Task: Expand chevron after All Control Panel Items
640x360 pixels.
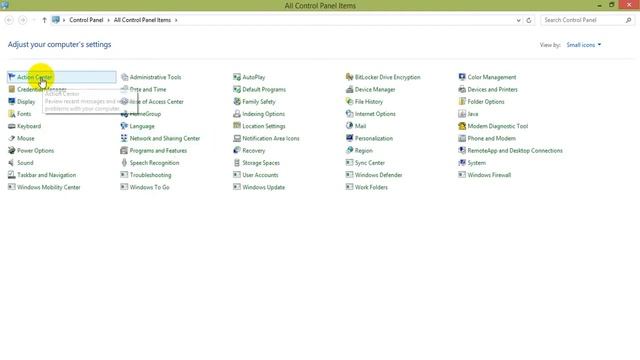Action: (x=176, y=20)
